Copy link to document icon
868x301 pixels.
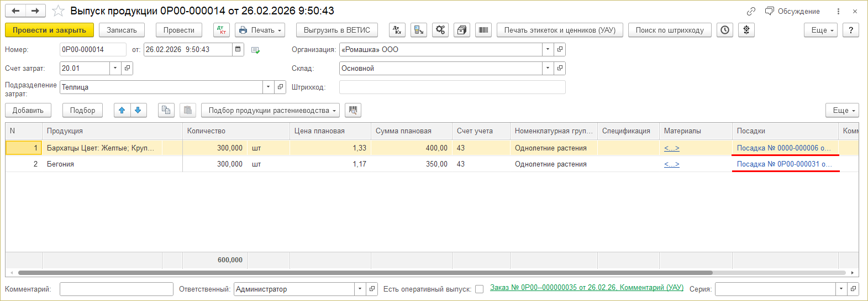tap(751, 11)
